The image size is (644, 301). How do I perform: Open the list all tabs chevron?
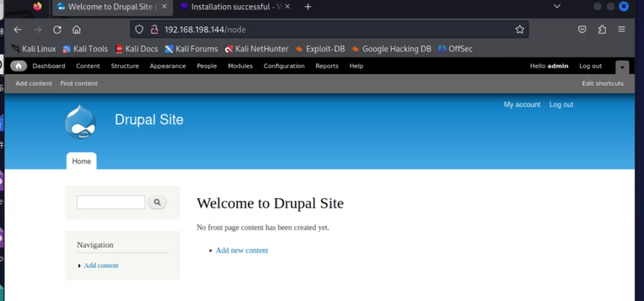point(557,6)
